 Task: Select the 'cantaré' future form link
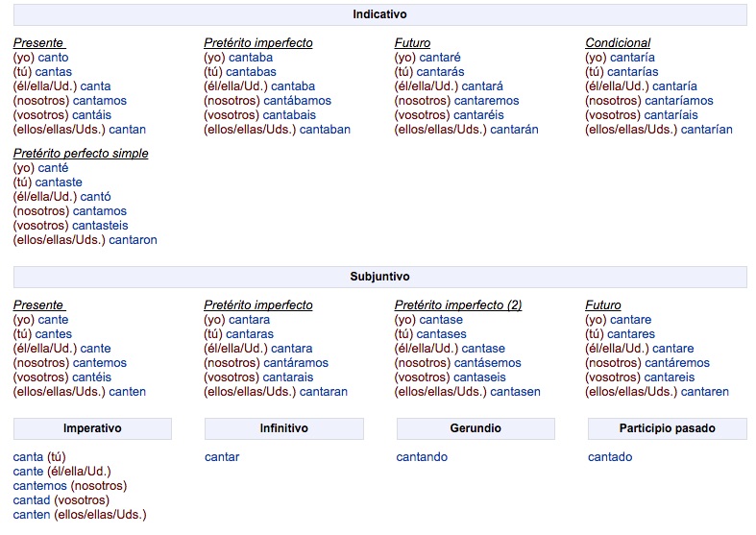(440, 58)
